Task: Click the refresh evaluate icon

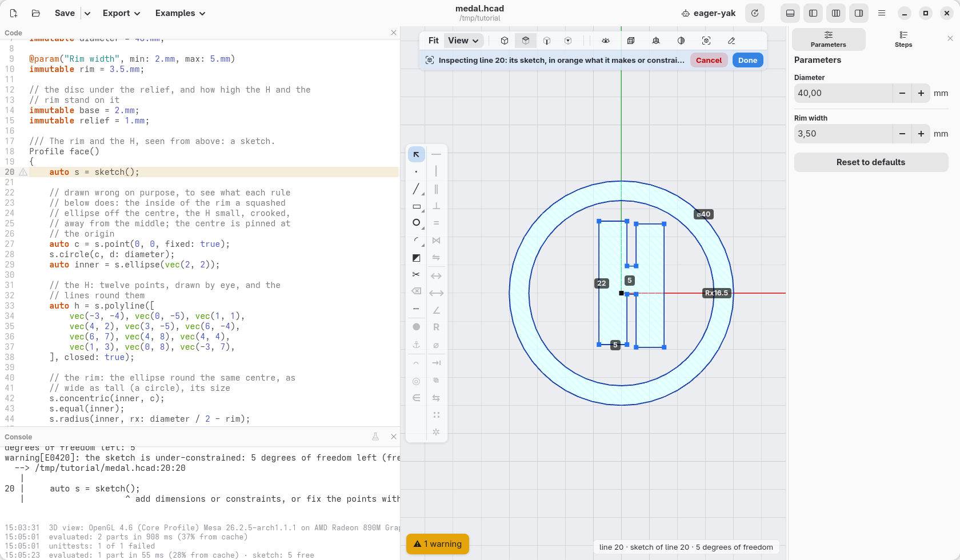Action: point(755,13)
